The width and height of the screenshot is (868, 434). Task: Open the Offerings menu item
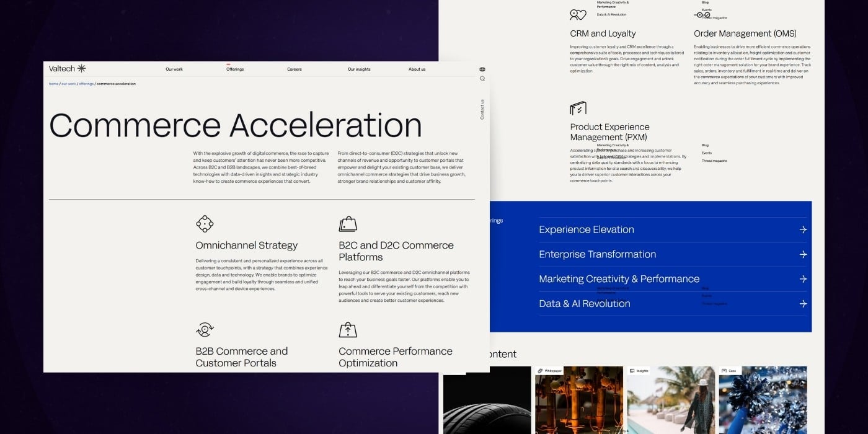point(235,69)
